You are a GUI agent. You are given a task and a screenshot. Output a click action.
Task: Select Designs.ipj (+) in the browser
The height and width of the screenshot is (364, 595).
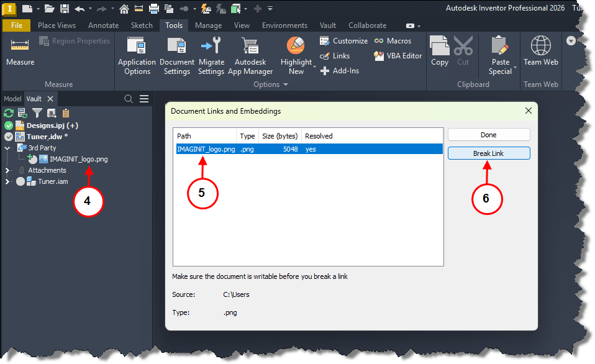[52, 125]
